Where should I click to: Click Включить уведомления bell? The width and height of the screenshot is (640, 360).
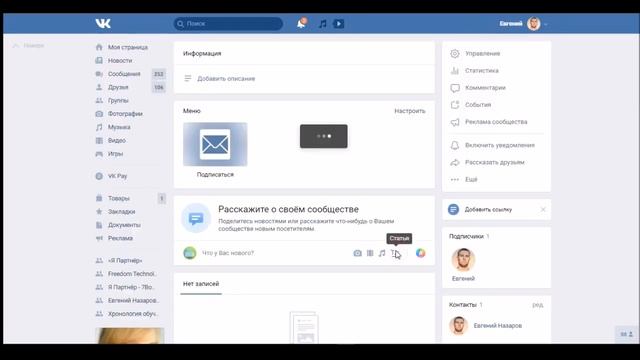pyautogui.click(x=455, y=145)
